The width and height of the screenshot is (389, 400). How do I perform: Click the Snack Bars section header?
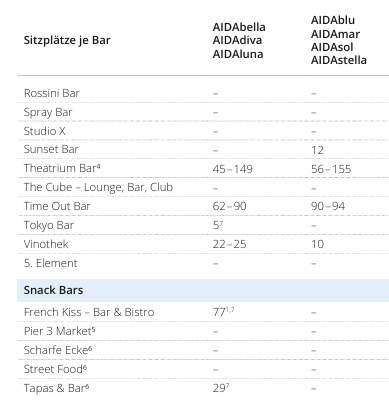[53, 290]
